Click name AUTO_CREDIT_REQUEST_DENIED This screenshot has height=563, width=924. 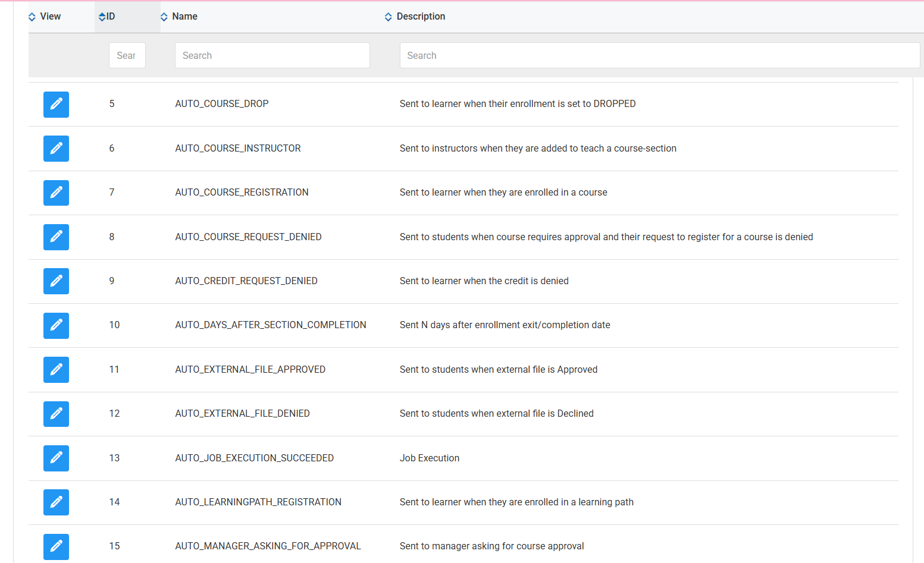tap(246, 281)
